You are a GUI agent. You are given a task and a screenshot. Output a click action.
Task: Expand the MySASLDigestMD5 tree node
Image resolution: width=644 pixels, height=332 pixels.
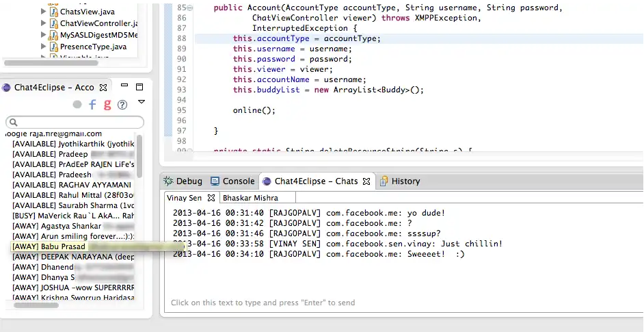tap(44, 34)
